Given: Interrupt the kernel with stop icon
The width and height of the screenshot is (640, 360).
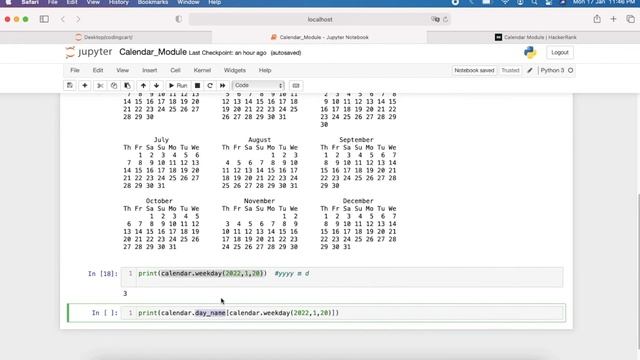Looking at the screenshot, I should click(x=197, y=86).
